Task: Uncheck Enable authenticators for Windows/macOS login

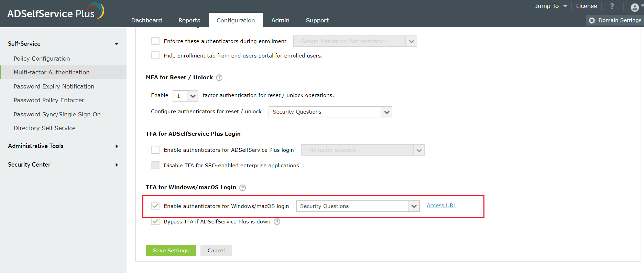Action: (155, 206)
